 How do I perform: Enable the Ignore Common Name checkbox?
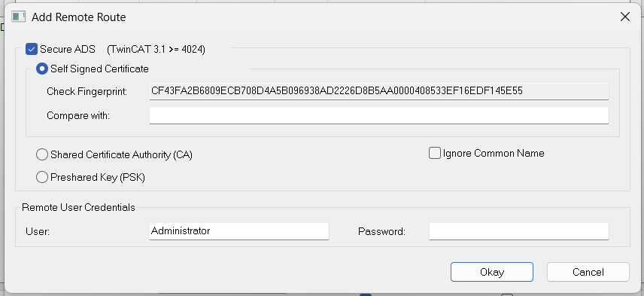point(435,154)
